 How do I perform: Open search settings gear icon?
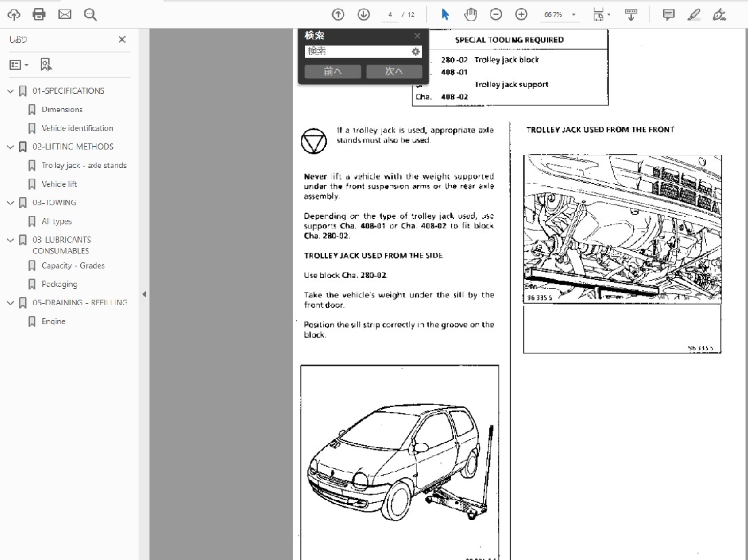point(416,52)
